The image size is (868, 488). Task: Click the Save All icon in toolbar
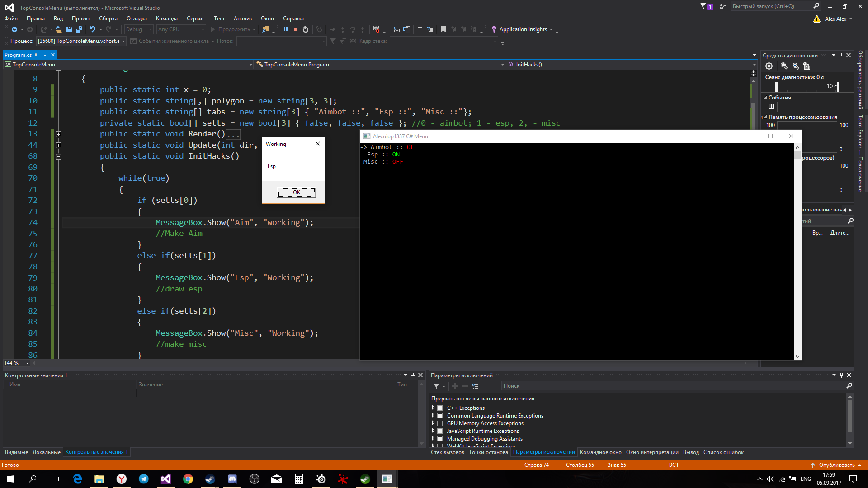[79, 29]
